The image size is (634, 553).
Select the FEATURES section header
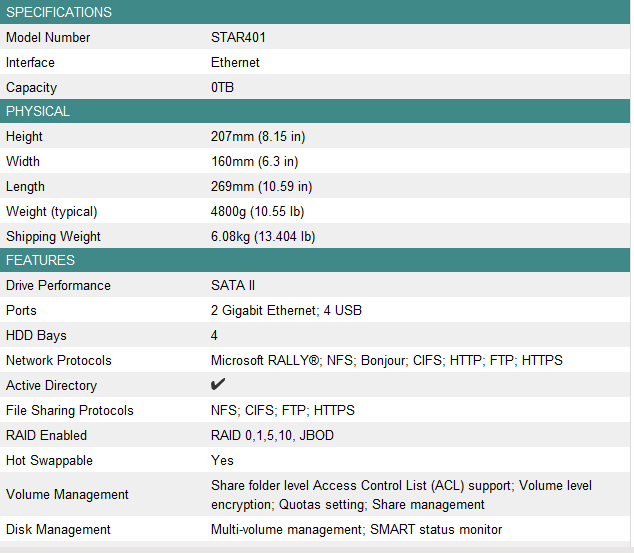point(315,260)
